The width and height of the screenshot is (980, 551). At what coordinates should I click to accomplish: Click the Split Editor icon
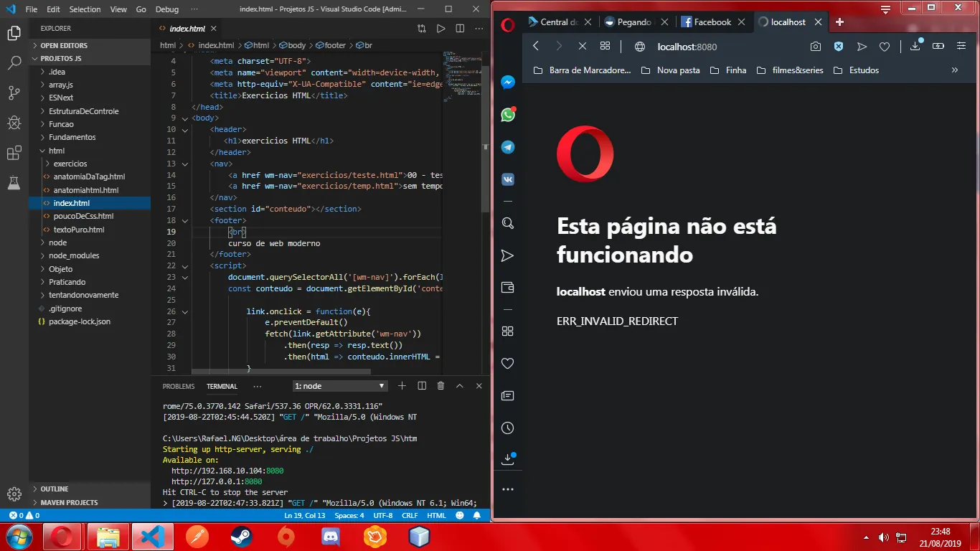click(x=460, y=29)
